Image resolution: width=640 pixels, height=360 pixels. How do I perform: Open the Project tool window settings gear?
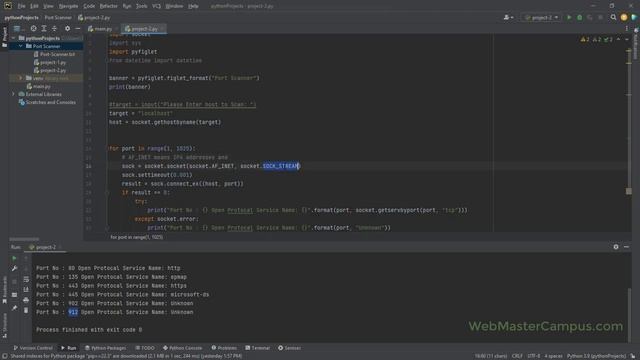tap(67, 29)
